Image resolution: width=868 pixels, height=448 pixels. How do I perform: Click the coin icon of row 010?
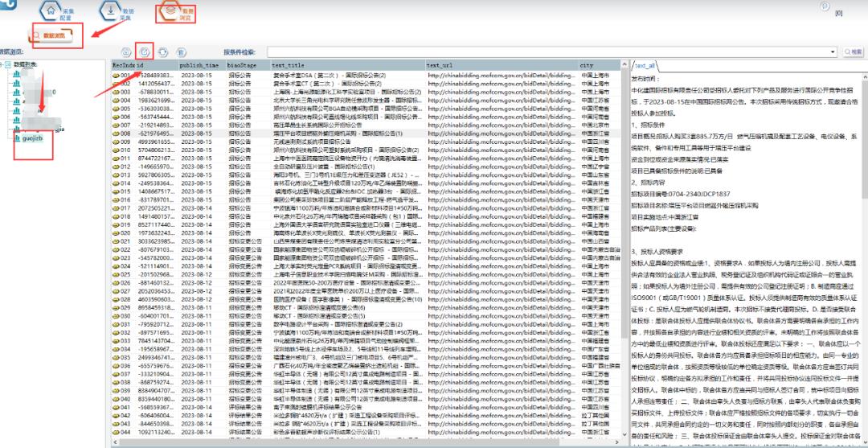tap(116, 150)
